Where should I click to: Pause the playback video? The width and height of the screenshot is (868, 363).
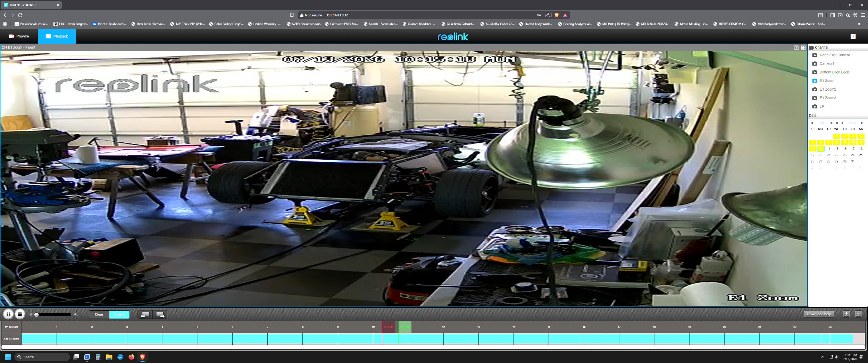tap(8, 314)
